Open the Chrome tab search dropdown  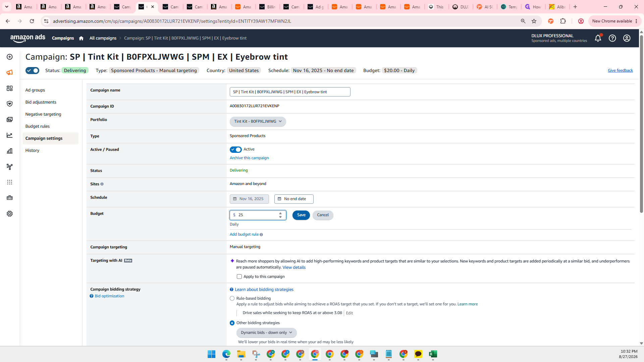click(x=6, y=7)
